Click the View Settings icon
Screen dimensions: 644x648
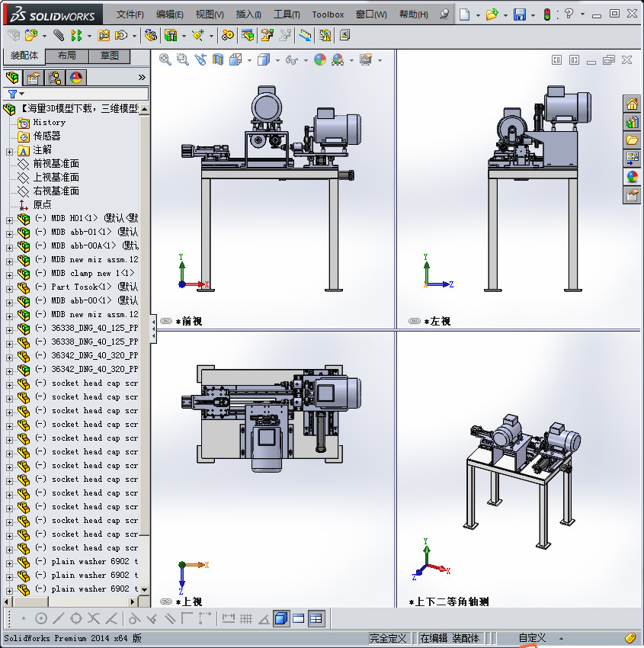[366, 60]
